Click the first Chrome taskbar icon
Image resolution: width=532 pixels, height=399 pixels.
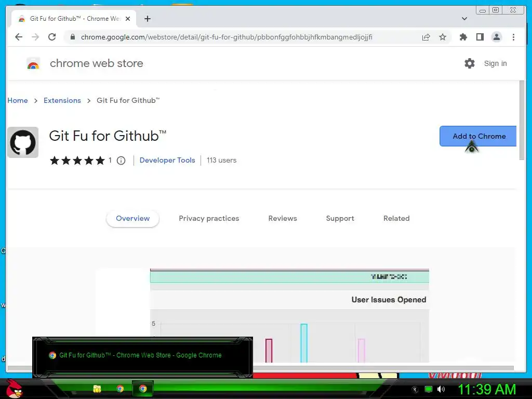point(120,389)
